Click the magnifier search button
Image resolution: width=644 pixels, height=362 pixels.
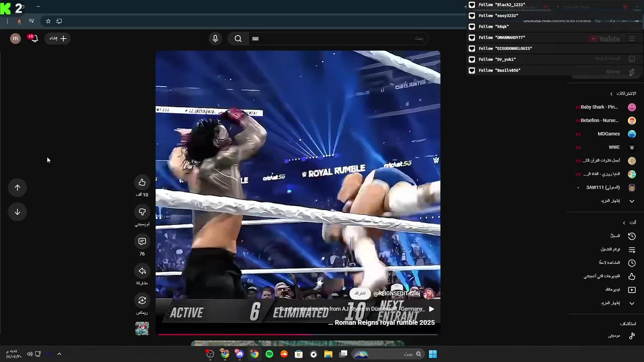tap(238, 39)
